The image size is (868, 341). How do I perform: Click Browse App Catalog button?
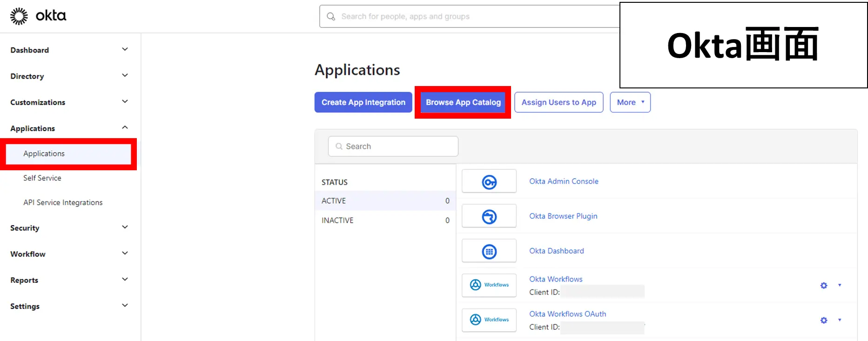pos(463,102)
